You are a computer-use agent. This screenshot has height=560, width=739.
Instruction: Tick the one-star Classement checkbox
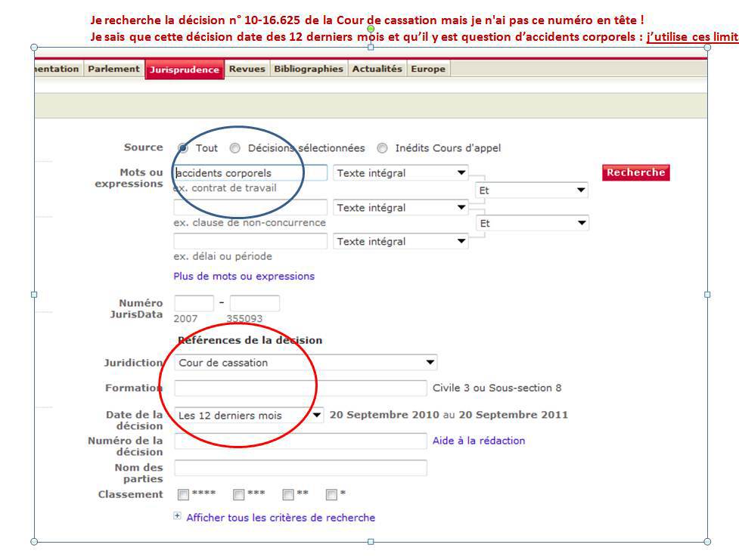[x=331, y=495]
